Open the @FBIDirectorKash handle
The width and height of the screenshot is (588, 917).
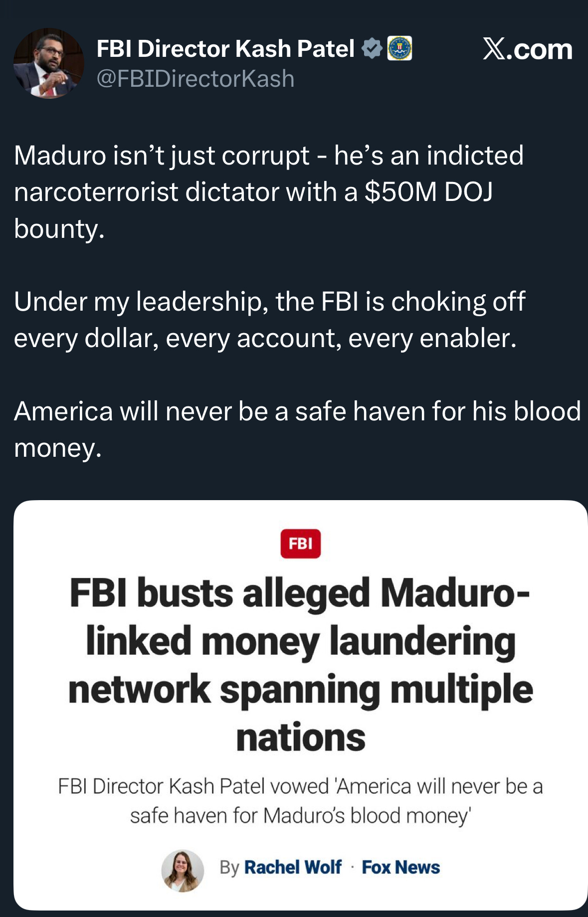pyautogui.click(x=195, y=79)
